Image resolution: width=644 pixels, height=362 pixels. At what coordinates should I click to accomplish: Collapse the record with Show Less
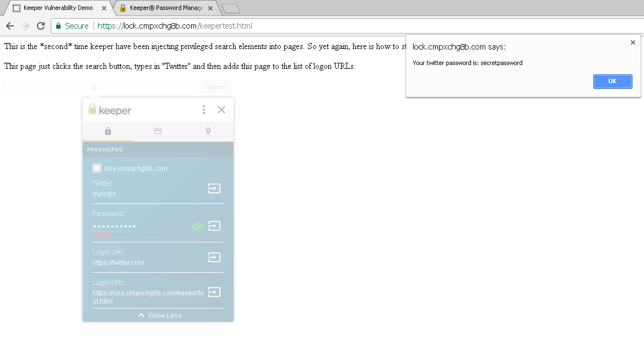click(x=159, y=316)
